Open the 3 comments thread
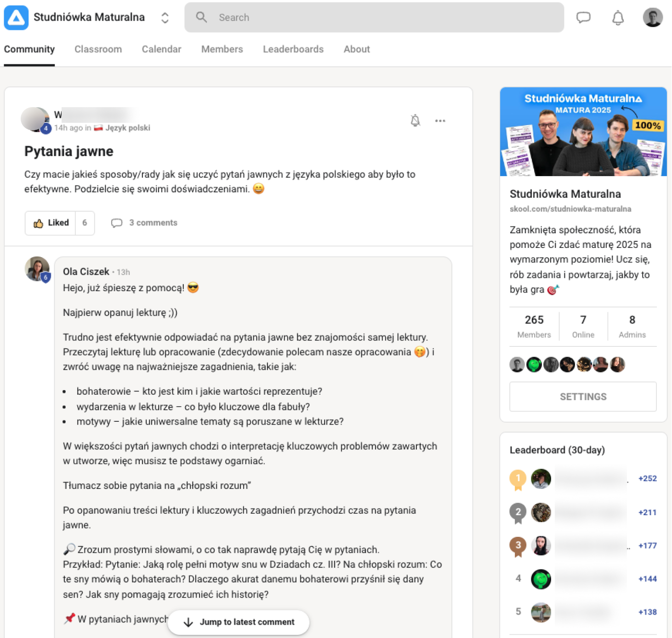Viewport: 672px width, 638px height. click(153, 223)
